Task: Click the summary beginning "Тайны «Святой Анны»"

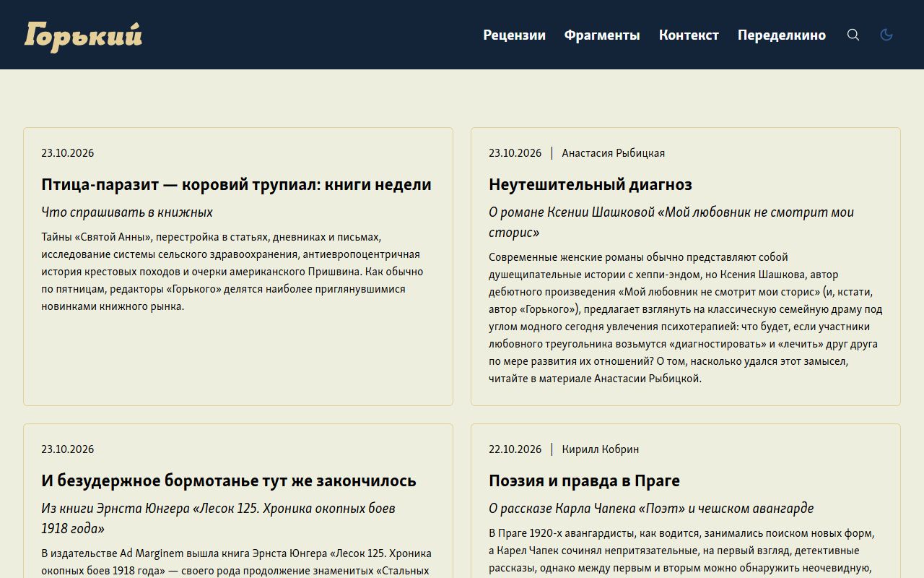Action: click(232, 272)
